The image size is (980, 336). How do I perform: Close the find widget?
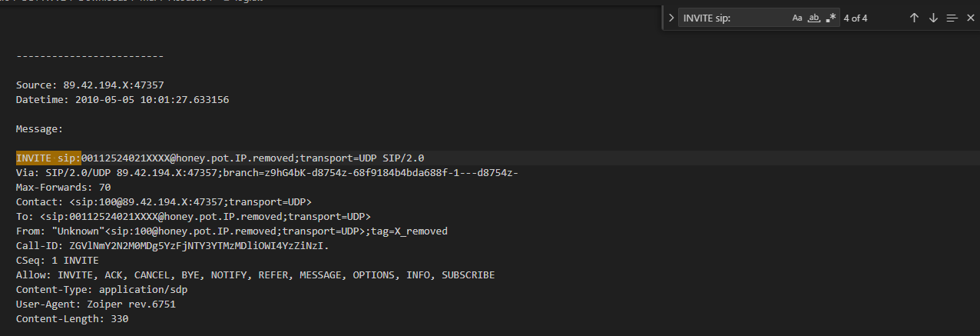(x=970, y=18)
